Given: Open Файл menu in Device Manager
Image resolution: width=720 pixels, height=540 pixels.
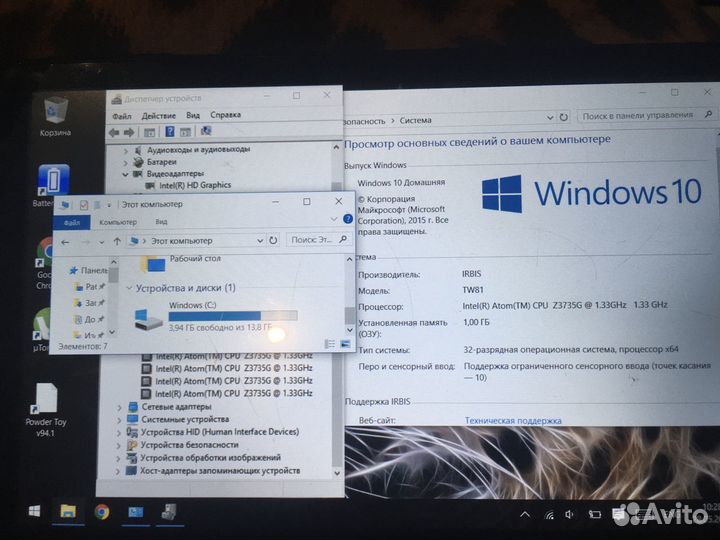Looking at the screenshot, I should pos(122,116).
